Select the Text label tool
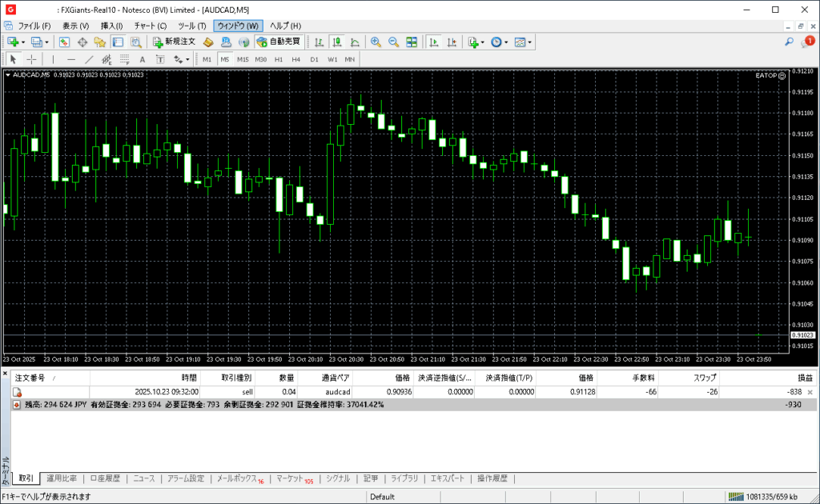 tap(143, 59)
